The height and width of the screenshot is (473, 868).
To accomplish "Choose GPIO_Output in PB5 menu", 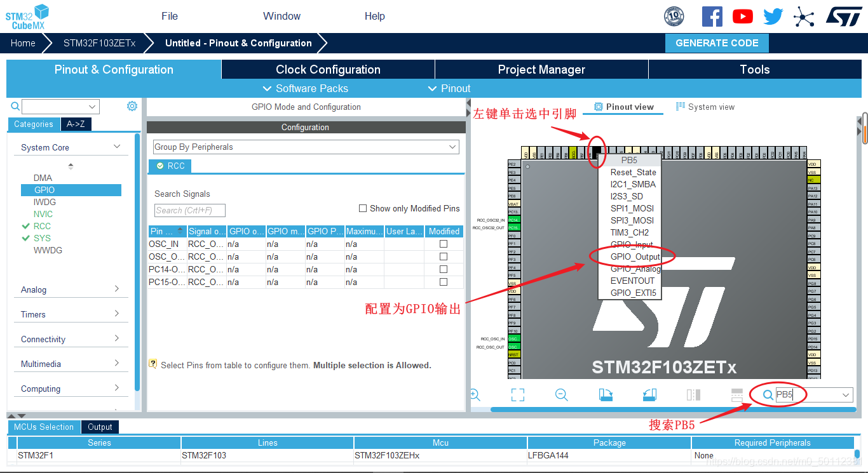I will (x=635, y=256).
